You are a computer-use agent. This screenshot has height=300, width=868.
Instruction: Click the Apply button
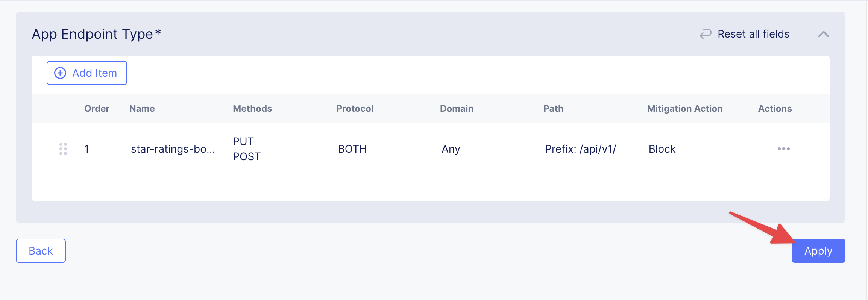tap(818, 251)
